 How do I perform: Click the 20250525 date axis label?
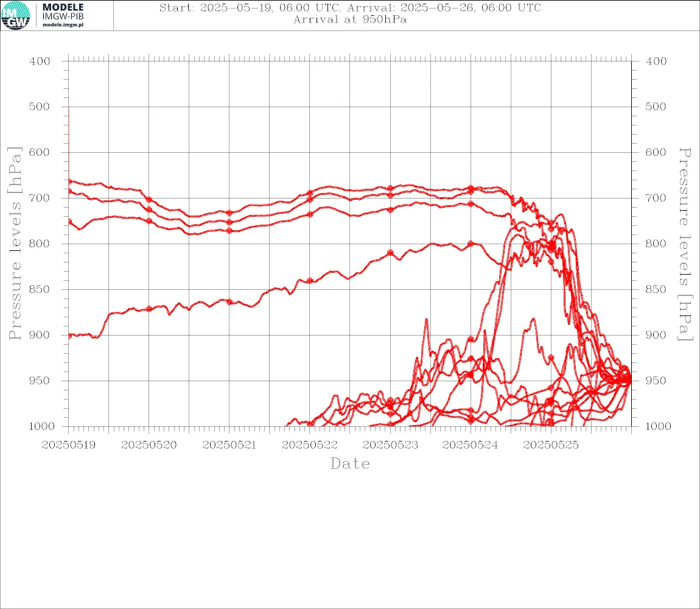click(551, 445)
